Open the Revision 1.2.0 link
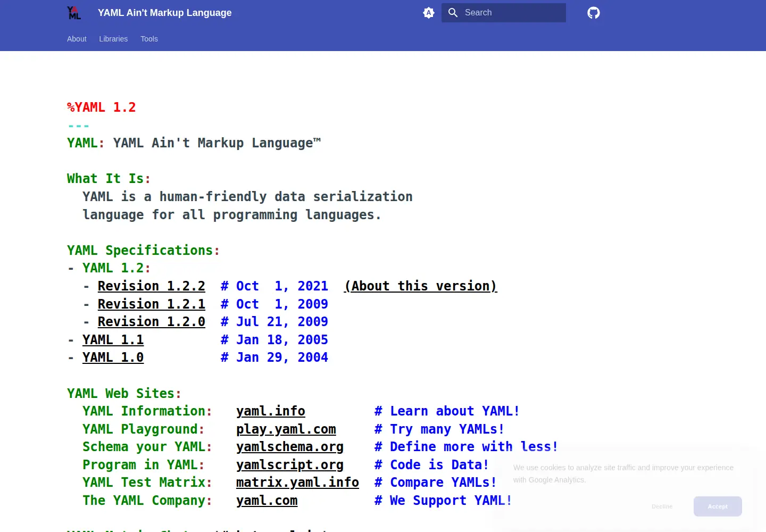Viewport: 766px width, 532px height. point(152,322)
